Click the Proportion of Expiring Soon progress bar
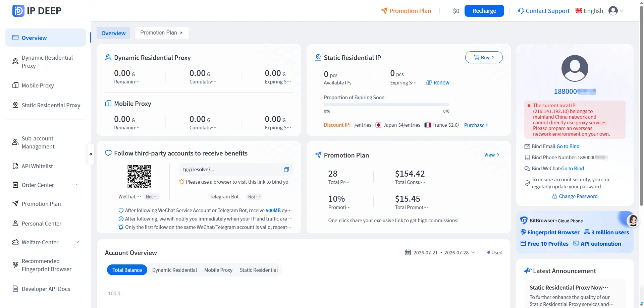 point(386,105)
